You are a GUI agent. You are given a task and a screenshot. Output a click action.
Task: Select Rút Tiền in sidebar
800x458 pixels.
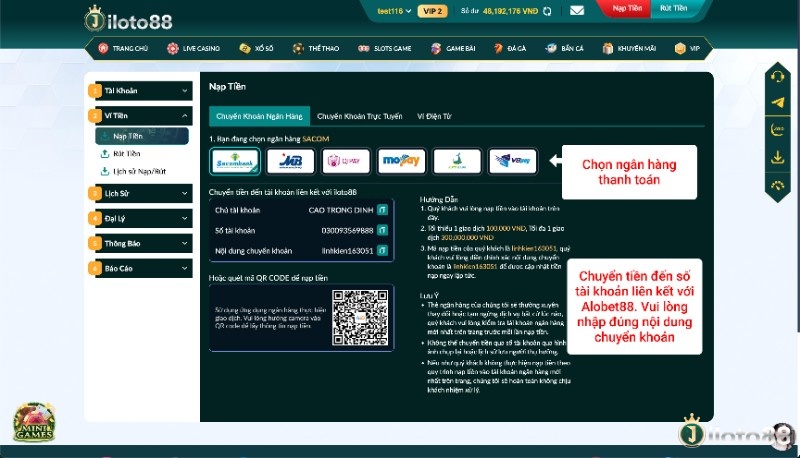[x=120, y=154]
